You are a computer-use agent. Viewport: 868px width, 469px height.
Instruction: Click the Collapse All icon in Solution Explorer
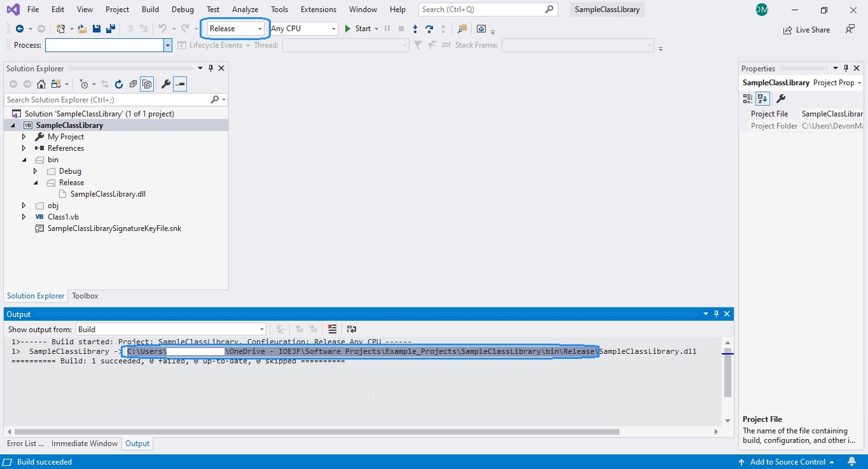tap(132, 83)
